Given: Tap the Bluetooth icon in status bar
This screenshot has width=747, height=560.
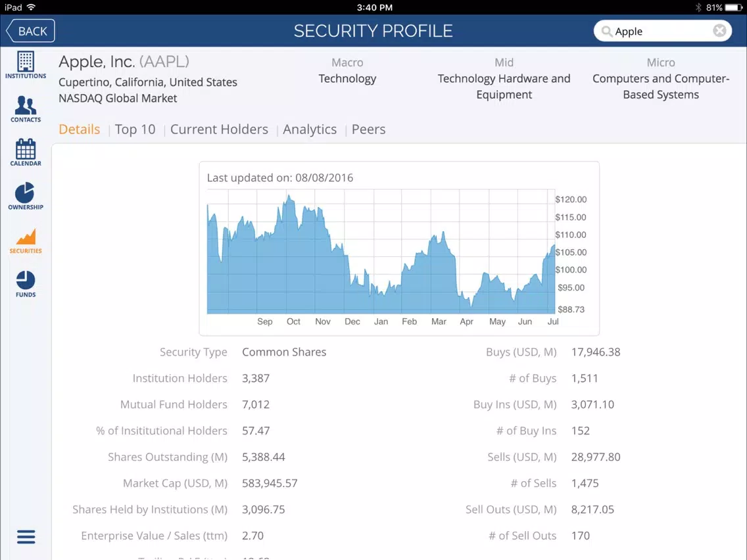Looking at the screenshot, I should pos(698,7).
